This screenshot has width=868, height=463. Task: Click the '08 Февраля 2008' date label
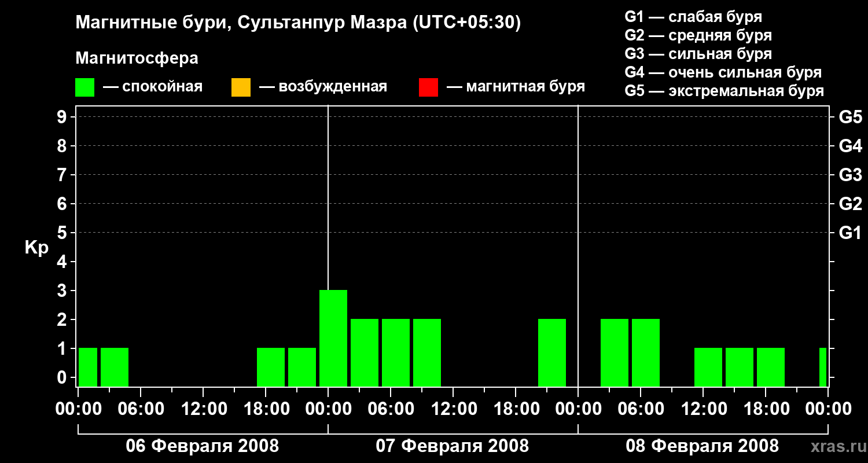[x=703, y=446]
